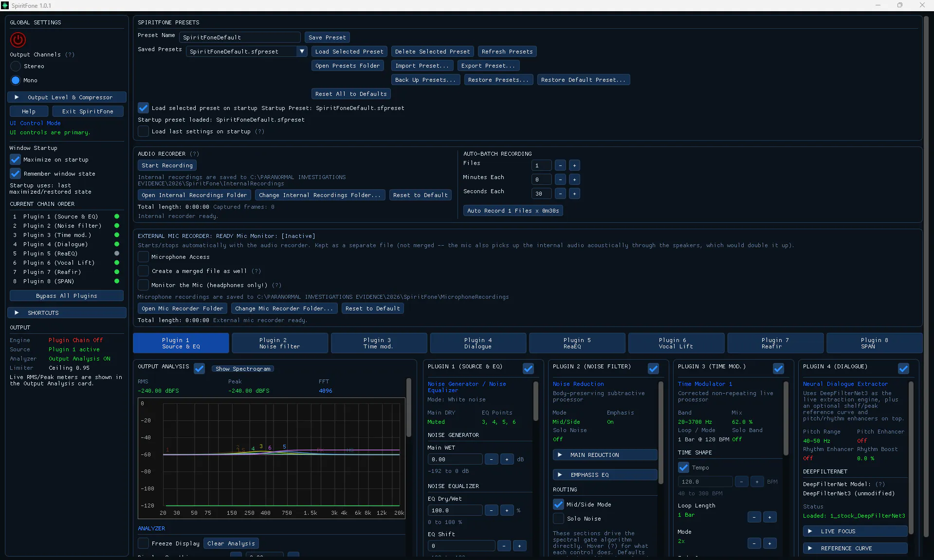Enable the Microphone Access checkbox

click(144, 257)
